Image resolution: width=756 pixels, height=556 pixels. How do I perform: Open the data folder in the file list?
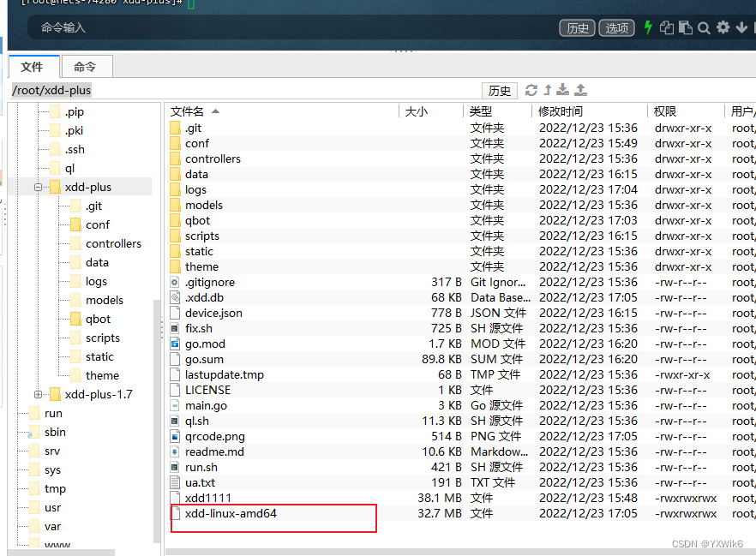[x=197, y=175]
